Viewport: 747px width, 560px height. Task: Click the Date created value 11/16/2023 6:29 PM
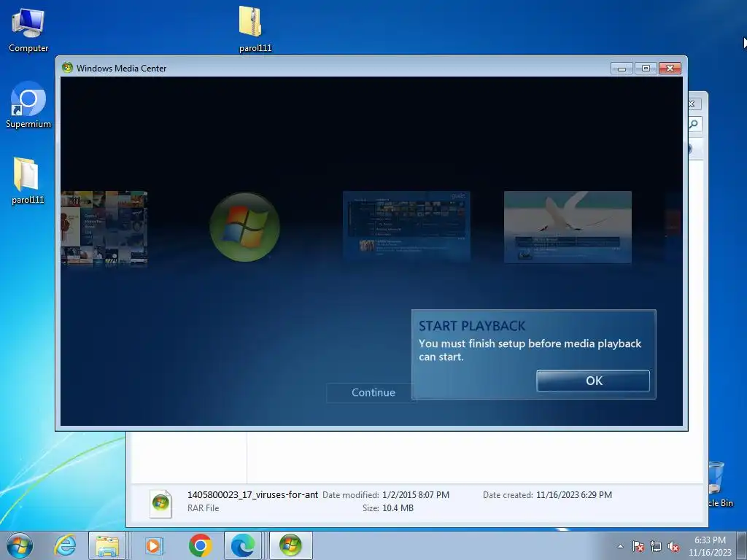pyautogui.click(x=574, y=495)
